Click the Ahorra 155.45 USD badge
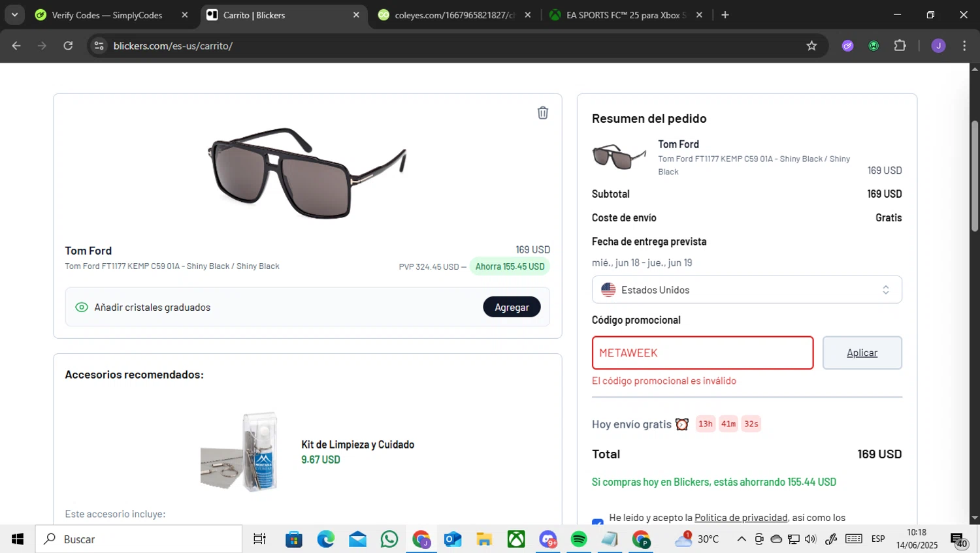Image resolution: width=980 pixels, height=553 pixels. 510,266
